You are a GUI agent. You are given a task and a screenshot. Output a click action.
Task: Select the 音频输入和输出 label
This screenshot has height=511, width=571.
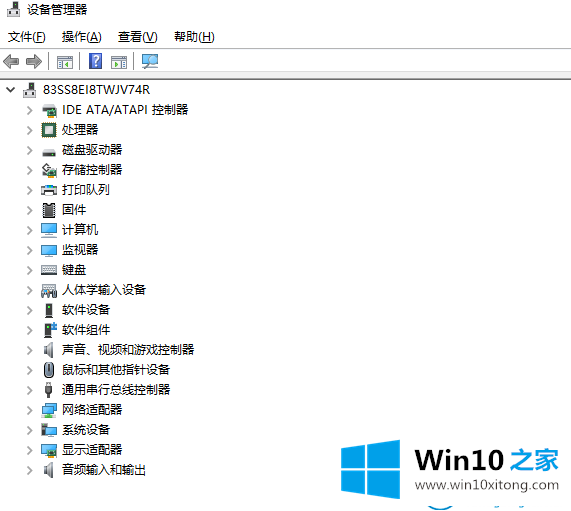(104, 470)
